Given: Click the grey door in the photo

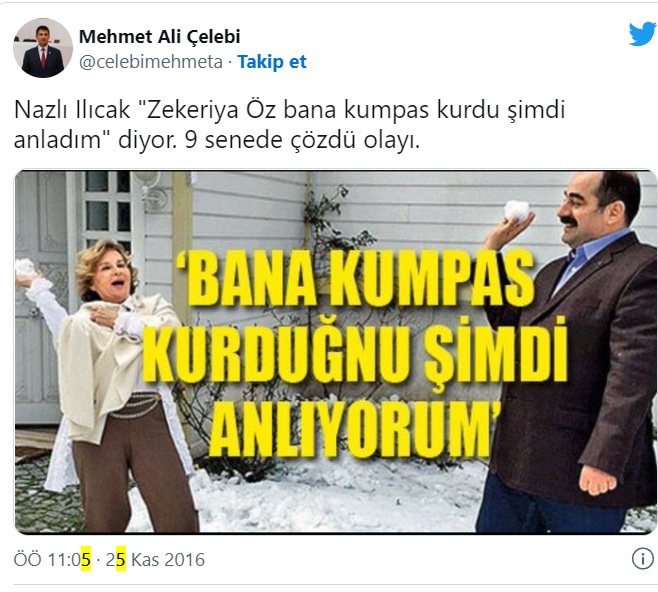Looking at the screenshot, I should 40,294.
